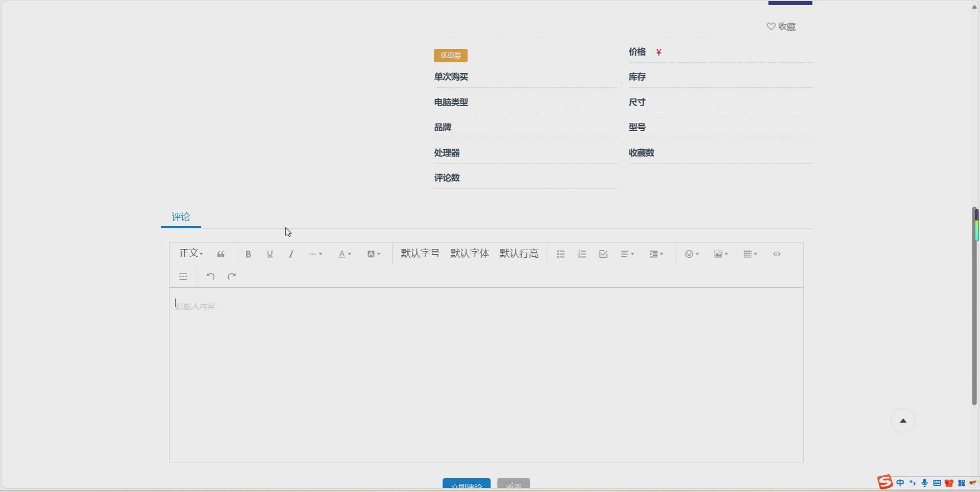Open the emoji picker

click(x=692, y=254)
